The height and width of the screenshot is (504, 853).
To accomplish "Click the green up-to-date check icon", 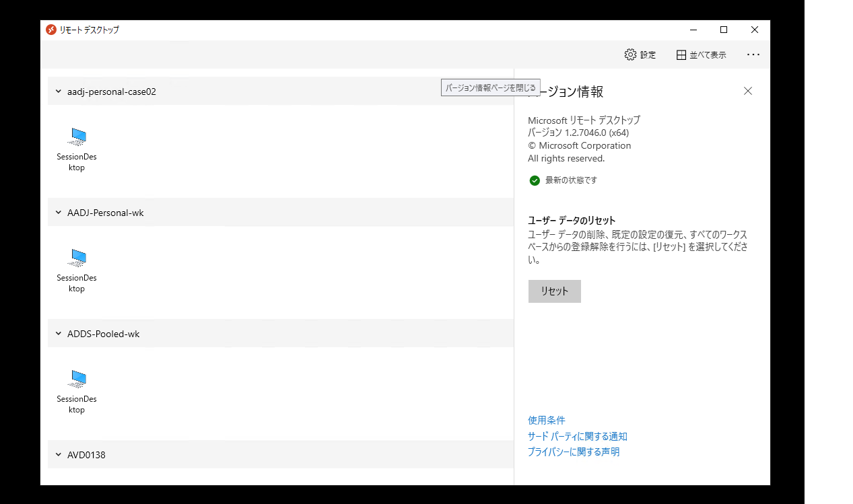I will [x=535, y=180].
